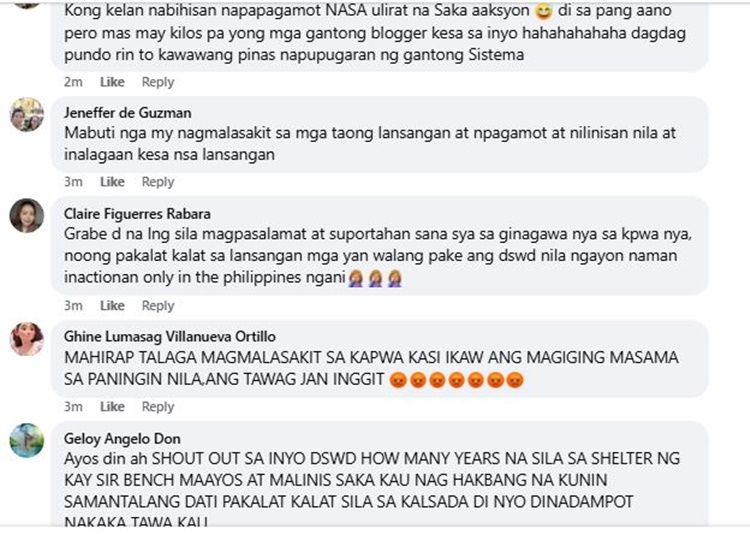Image resolution: width=750 pixels, height=534 pixels.
Task: Click the angry emoji row in Ghine's comment
Action: point(456,379)
